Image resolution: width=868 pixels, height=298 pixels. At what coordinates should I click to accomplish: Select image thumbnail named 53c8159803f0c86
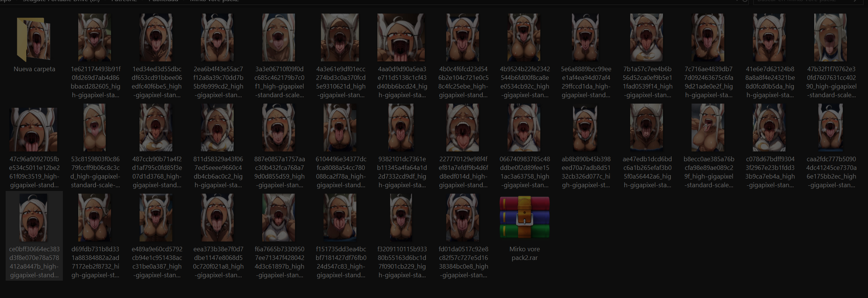tap(94, 127)
